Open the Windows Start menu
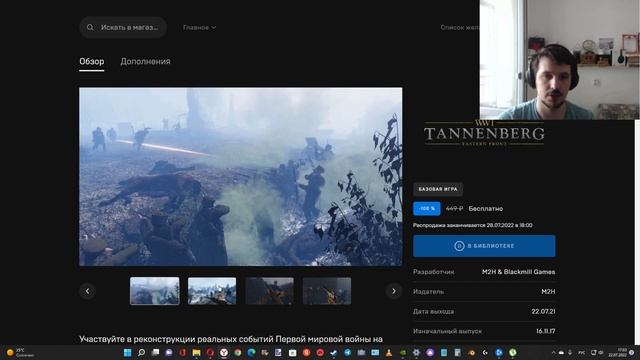 point(127,352)
